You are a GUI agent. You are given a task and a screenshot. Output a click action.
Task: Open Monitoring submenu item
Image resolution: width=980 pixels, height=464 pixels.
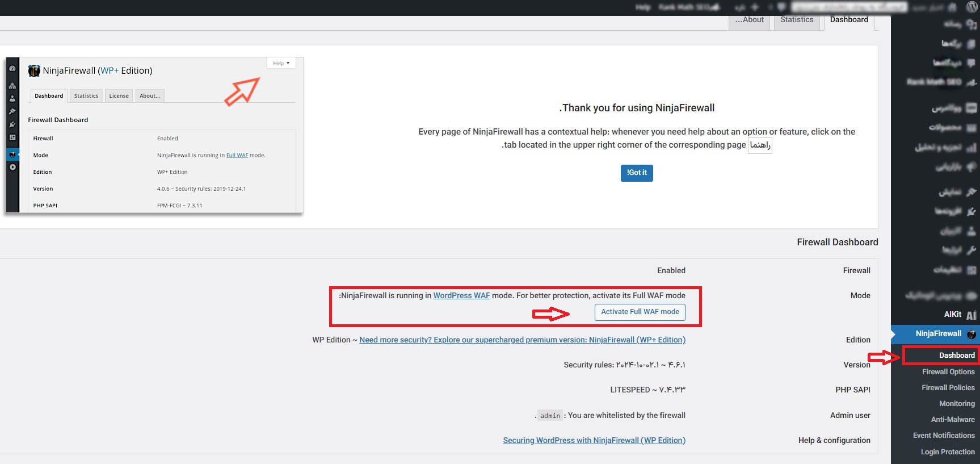pos(957,404)
